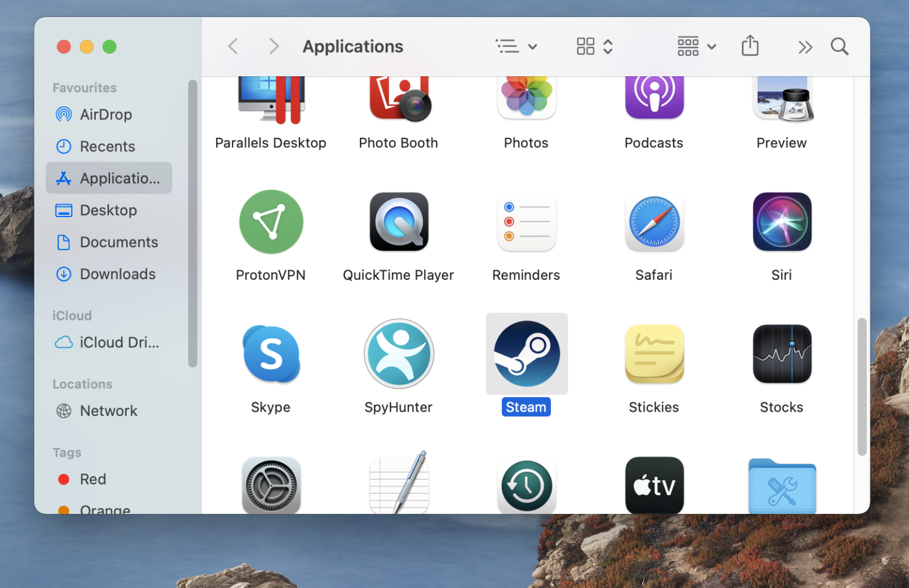Click the Steam label text
The height and width of the screenshot is (588, 909).
click(526, 407)
